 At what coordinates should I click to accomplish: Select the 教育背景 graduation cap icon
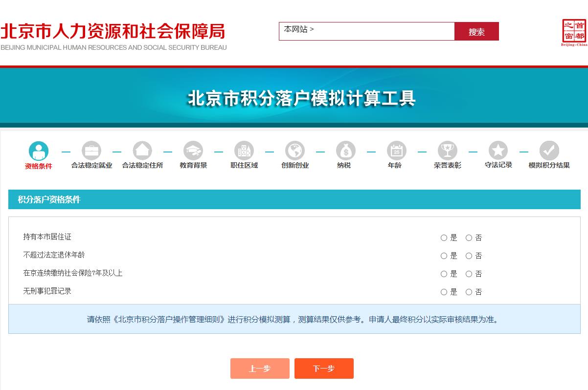pos(193,151)
